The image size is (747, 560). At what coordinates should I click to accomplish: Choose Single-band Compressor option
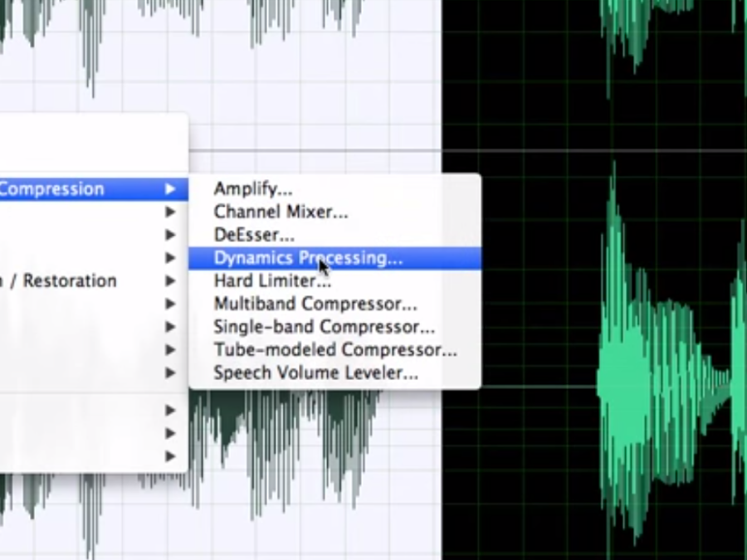coord(324,327)
